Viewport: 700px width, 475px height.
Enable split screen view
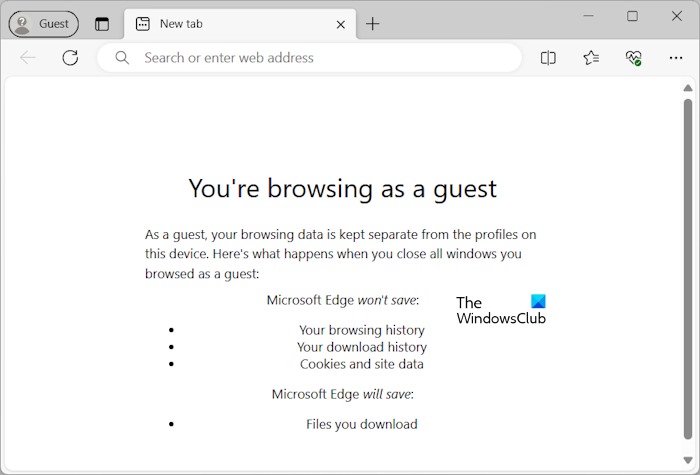[548, 58]
